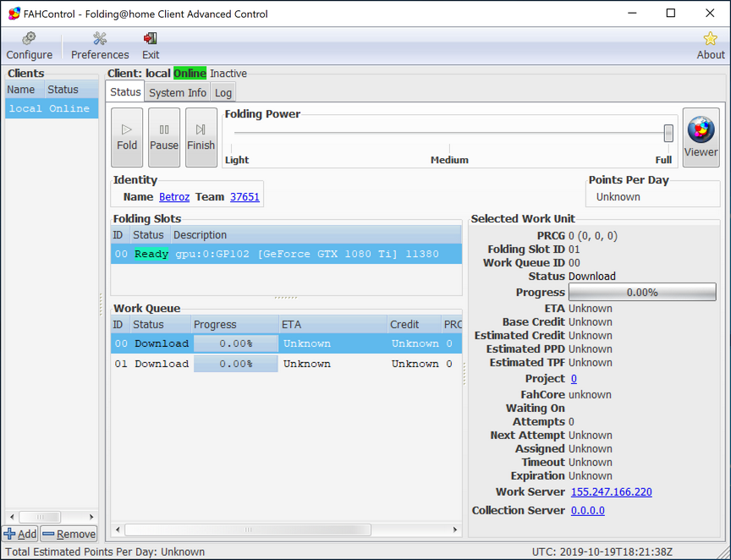The image size is (731, 560).
Task: Click the Finish button
Action: click(x=201, y=138)
